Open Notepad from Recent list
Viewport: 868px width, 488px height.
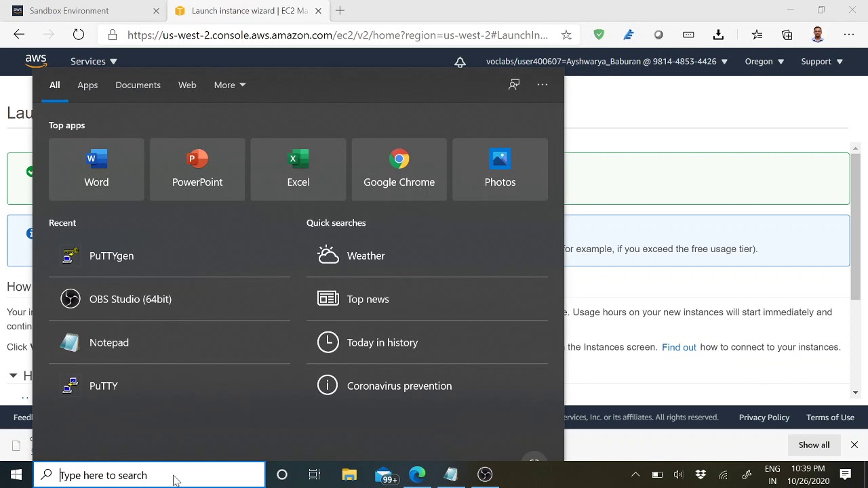click(x=170, y=342)
